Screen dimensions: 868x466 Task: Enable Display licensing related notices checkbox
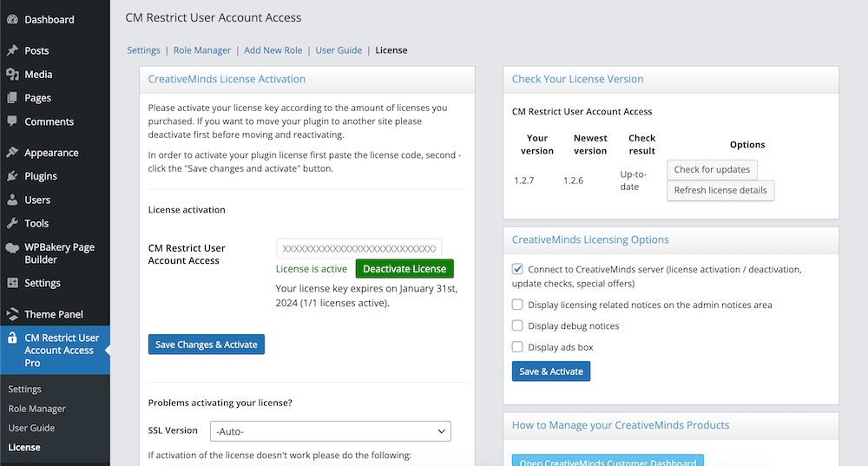point(517,305)
